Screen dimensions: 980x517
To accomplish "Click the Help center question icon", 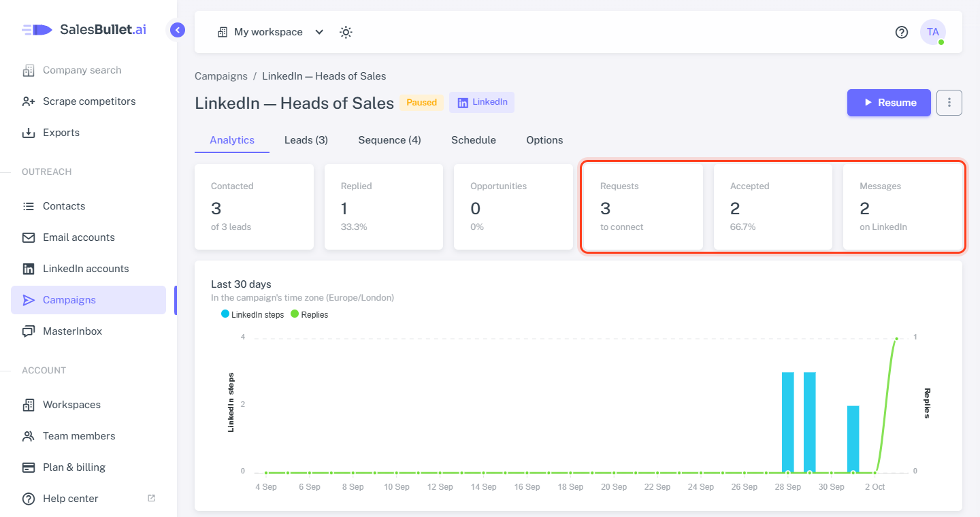I will click(x=29, y=499).
